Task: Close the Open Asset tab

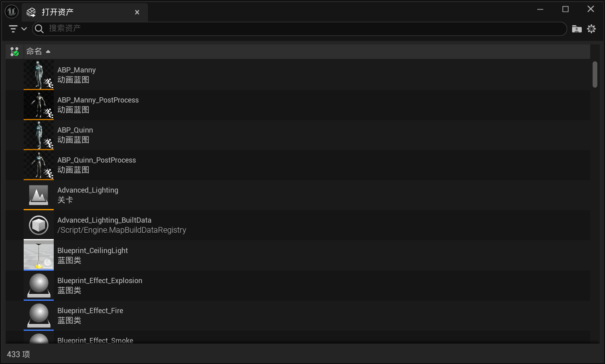Action: click(137, 12)
